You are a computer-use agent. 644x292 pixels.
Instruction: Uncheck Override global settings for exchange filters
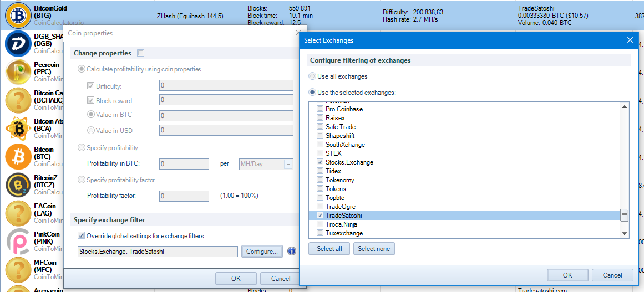pyautogui.click(x=81, y=236)
